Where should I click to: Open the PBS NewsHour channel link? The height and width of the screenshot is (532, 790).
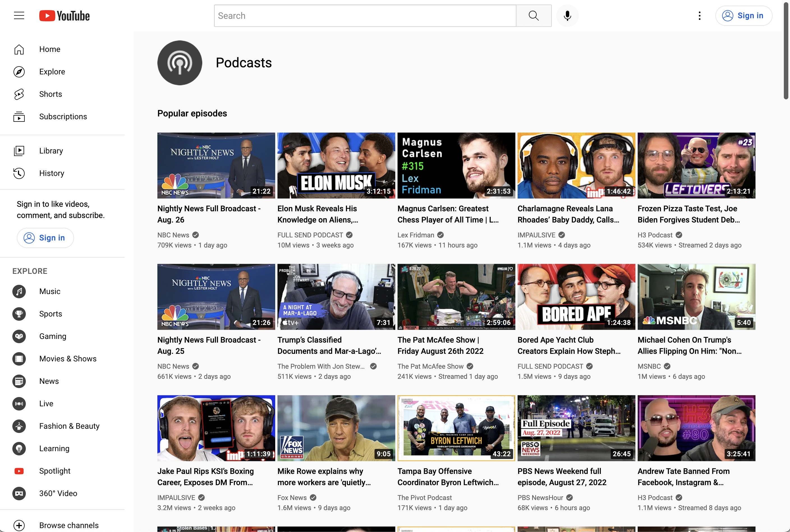pos(540,497)
